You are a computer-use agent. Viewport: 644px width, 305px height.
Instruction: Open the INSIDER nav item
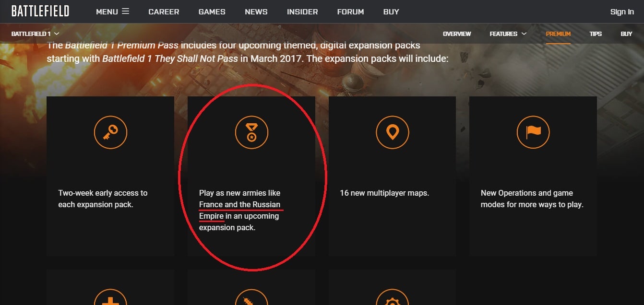(x=302, y=12)
